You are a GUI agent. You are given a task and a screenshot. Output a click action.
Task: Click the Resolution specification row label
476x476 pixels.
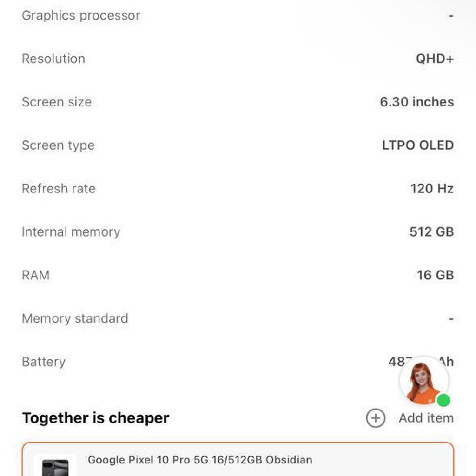(x=53, y=59)
